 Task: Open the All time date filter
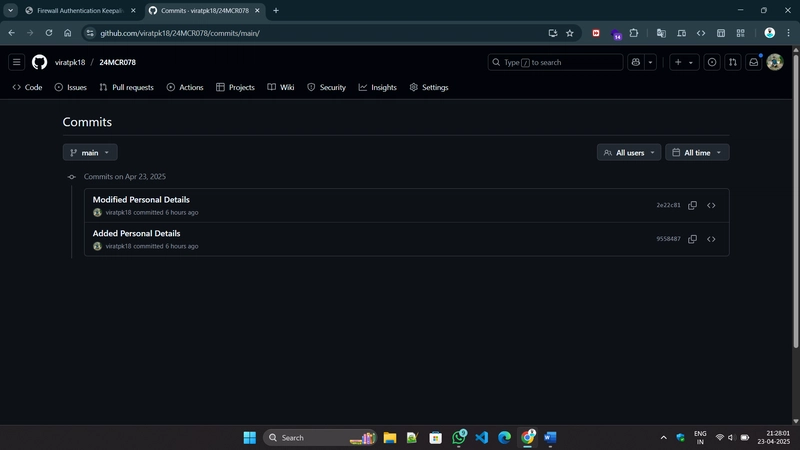pyautogui.click(x=697, y=153)
